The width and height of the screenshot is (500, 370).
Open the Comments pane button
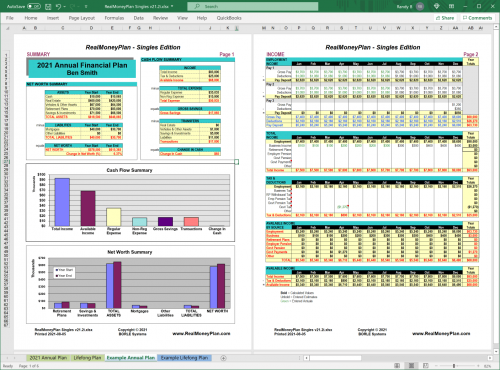(x=477, y=18)
